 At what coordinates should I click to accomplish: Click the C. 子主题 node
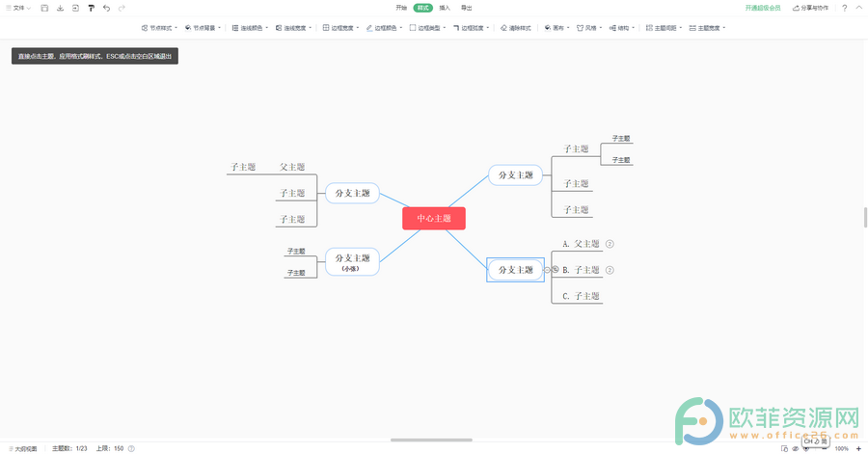(x=581, y=296)
